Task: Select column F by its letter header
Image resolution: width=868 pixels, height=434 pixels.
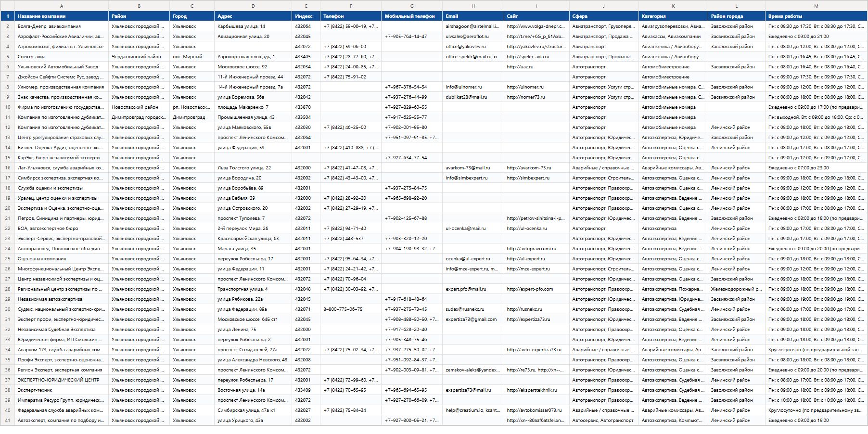Action: tap(351, 6)
